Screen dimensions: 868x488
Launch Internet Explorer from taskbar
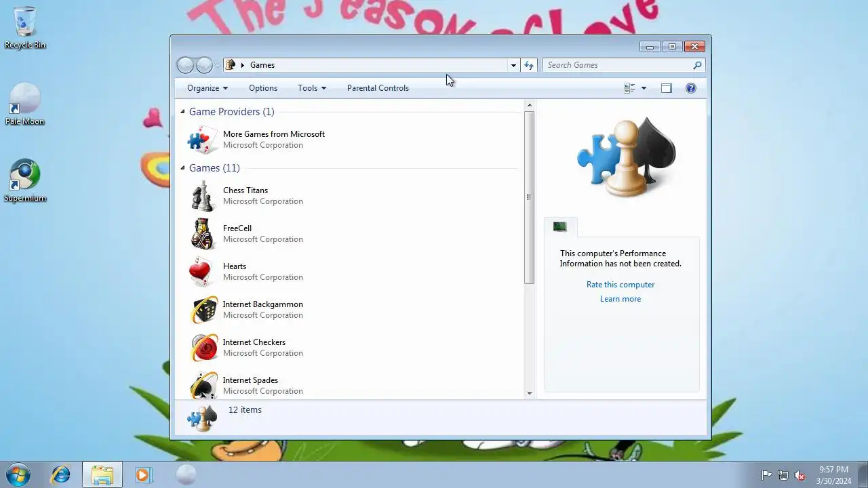click(x=62, y=474)
